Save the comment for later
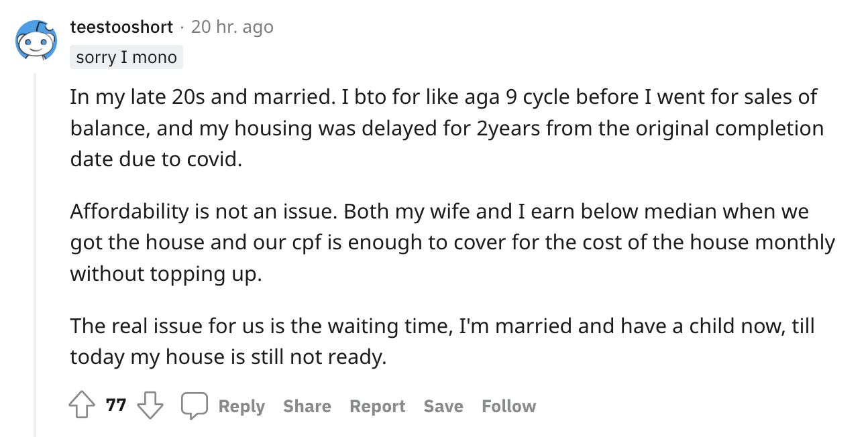The image size is (868, 437). coord(443,406)
